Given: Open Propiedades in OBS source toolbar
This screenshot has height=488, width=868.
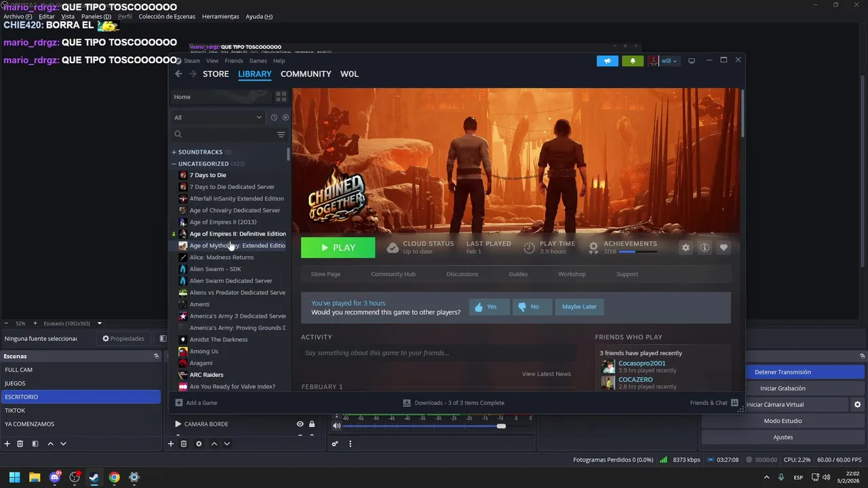Looking at the screenshot, I should 123,338.
